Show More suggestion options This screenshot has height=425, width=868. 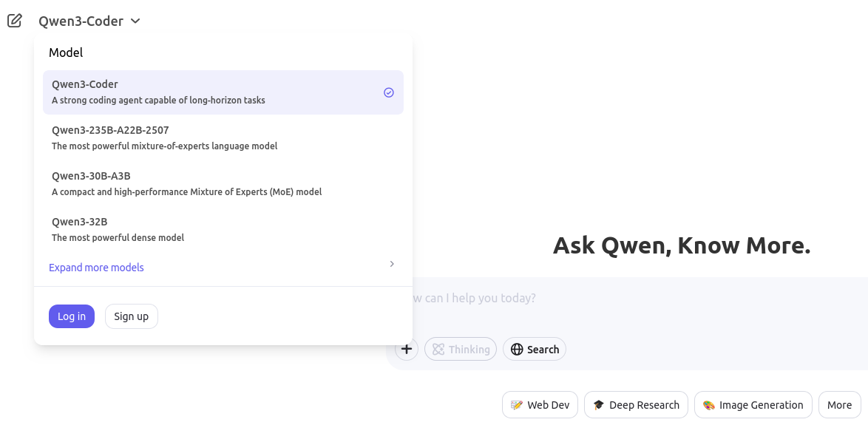(x=839, y=405)
